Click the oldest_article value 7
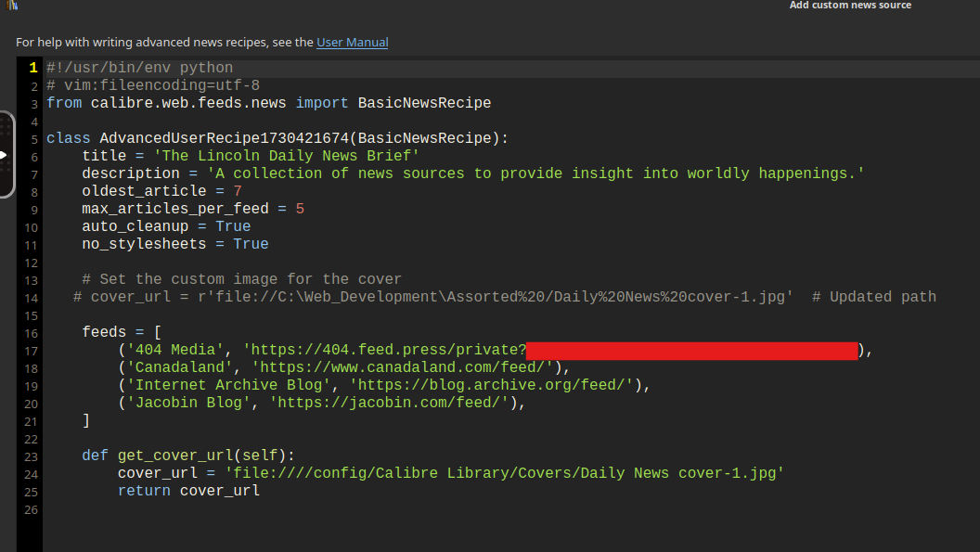This screenshot has width=980, height=552. (x=238, y=191)
